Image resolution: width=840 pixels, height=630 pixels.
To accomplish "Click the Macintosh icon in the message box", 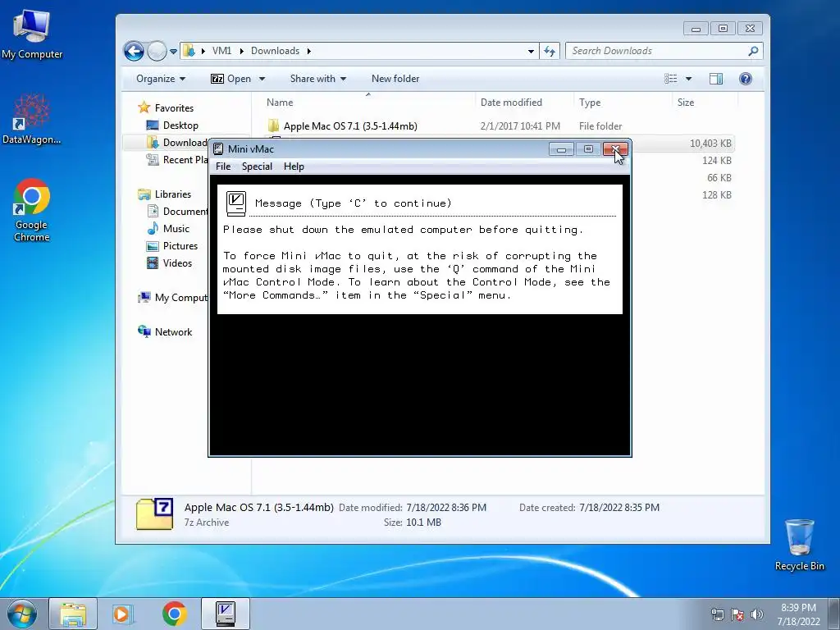I will click(235, 203).
